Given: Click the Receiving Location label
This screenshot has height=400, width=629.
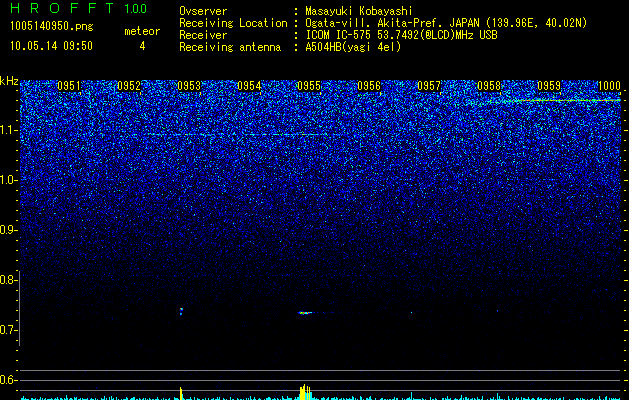Looking at the screenshot, I should 233,23.
